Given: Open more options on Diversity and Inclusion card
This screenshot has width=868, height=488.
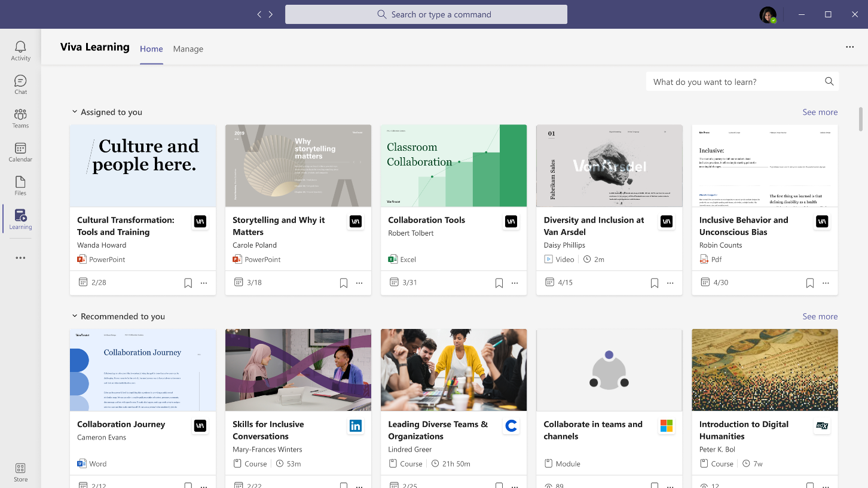Looking at the screenshot, I should [x=670, y=283].
